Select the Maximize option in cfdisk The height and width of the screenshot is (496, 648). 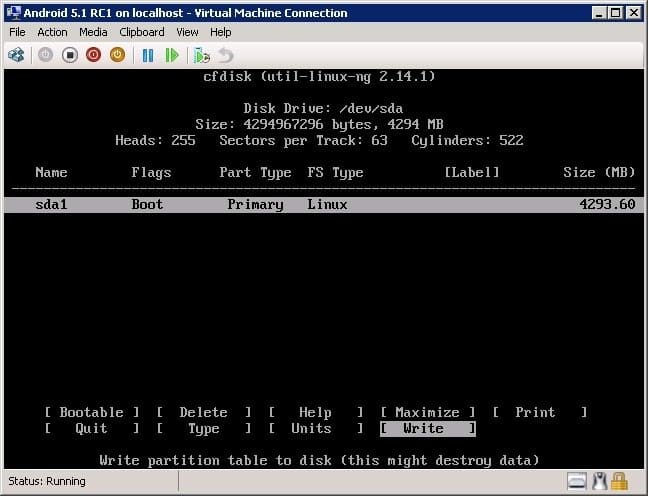428,413
